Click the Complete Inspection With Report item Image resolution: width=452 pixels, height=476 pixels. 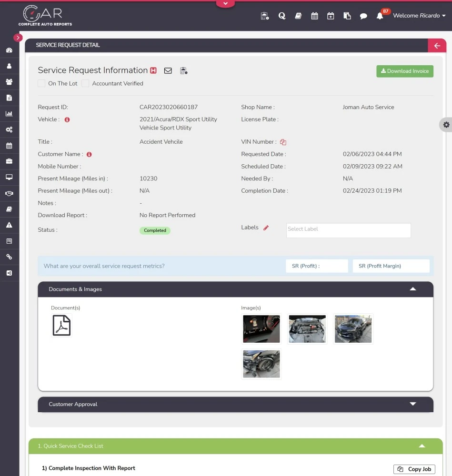click(89, 468)
